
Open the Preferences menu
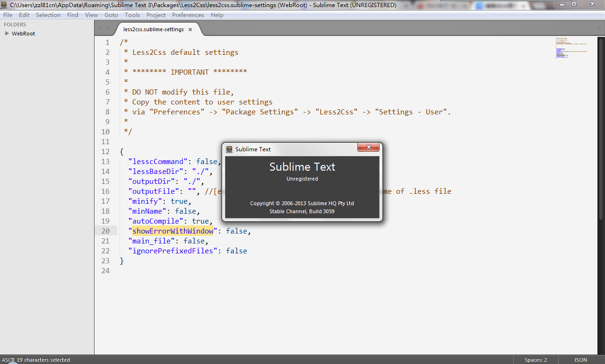(x=188, y=15)
